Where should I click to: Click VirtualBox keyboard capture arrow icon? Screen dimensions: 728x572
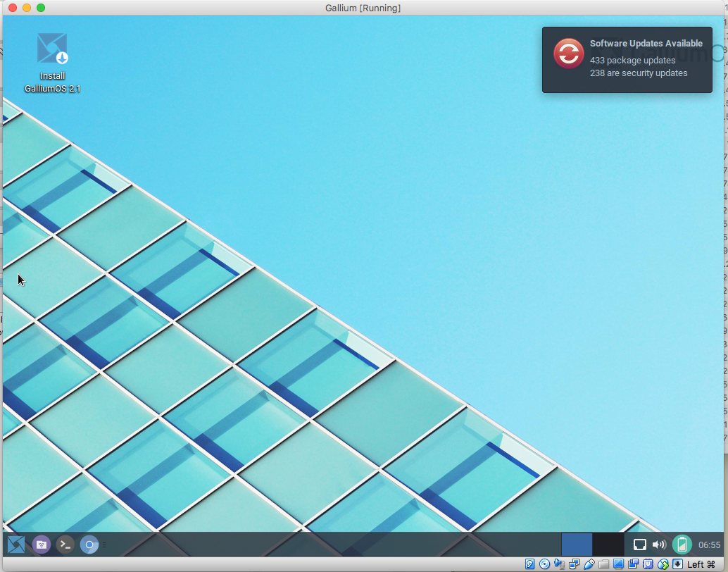(677, 564)
